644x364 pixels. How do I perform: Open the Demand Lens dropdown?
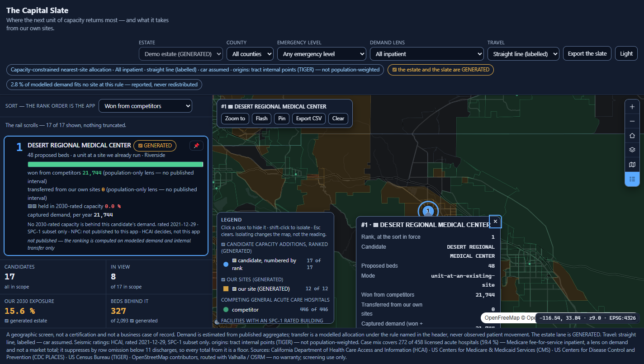pyautogui.click(x=427, y=54)
